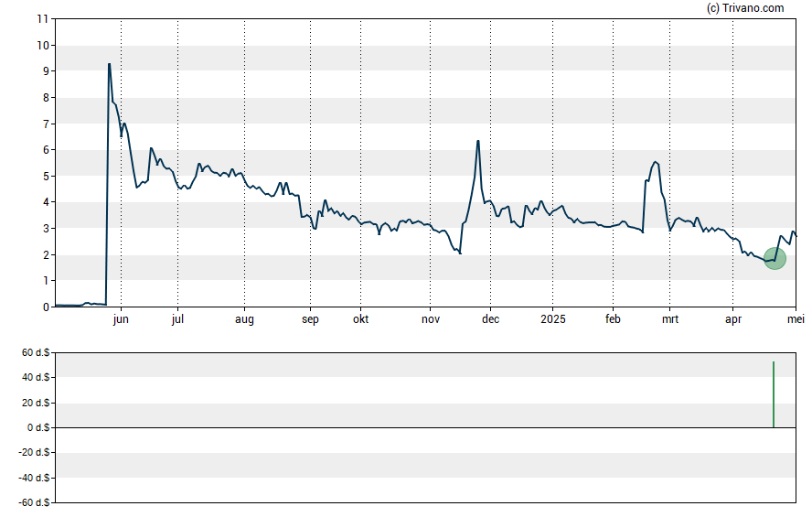Click the '9' price axis label

coord(46,71)
